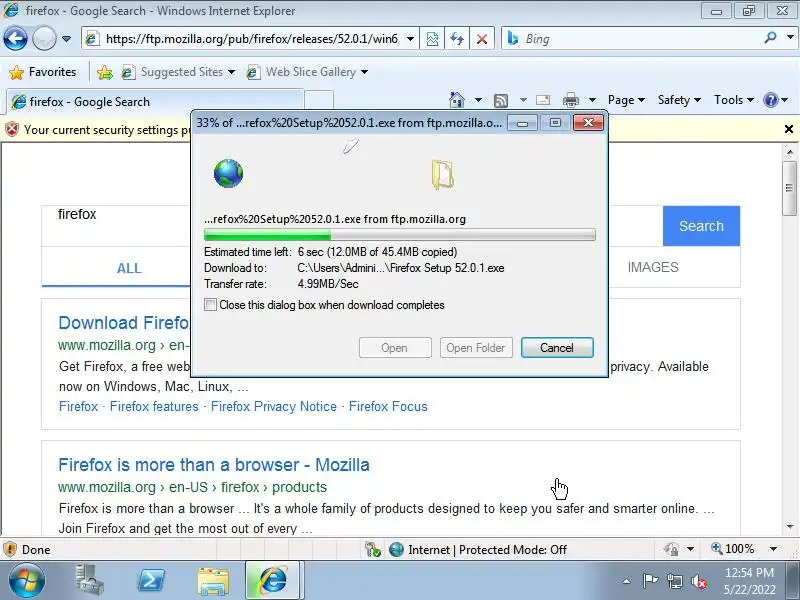Click the Compatibility View icon
Image resolution: width=800 pixels, height=600 pixels.
432,39
